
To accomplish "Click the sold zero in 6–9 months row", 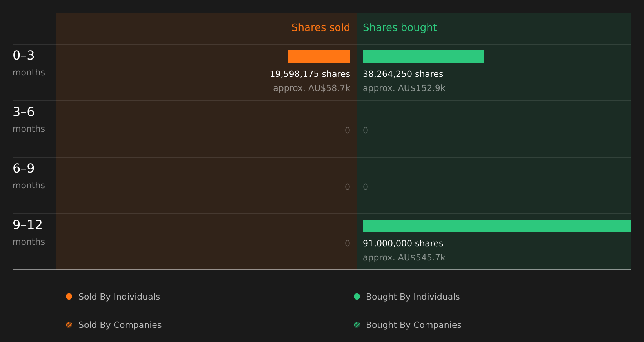I will tap(347, 187).
